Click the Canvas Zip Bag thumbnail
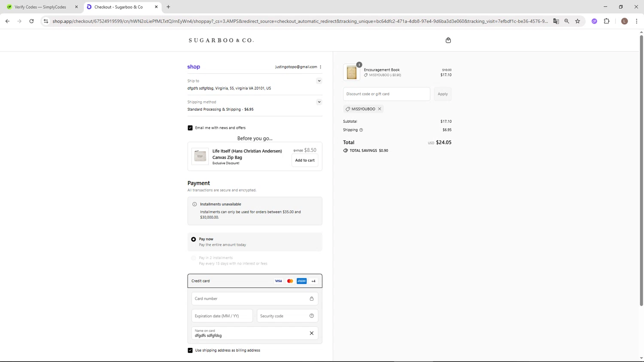Screen dimensions: 644x362 (200, 156)
